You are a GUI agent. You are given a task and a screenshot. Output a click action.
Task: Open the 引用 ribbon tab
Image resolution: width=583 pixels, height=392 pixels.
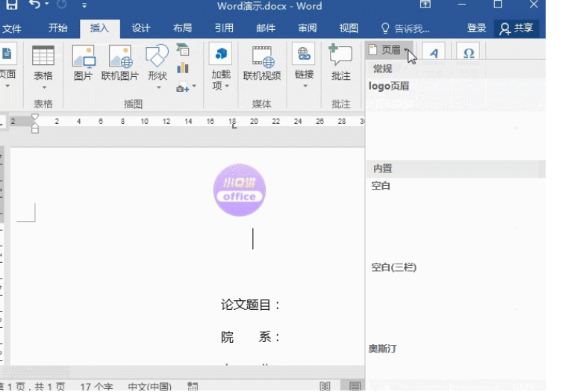click(224, 28)
